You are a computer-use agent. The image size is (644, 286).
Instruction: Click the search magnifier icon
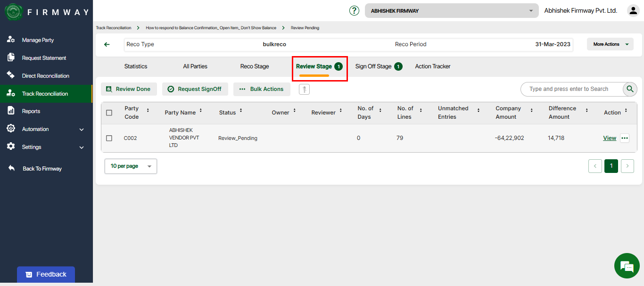630,89
